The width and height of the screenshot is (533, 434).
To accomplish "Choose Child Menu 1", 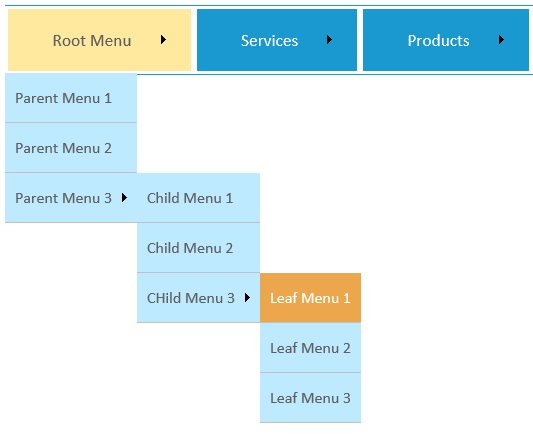I will click(x=199, y=198).
